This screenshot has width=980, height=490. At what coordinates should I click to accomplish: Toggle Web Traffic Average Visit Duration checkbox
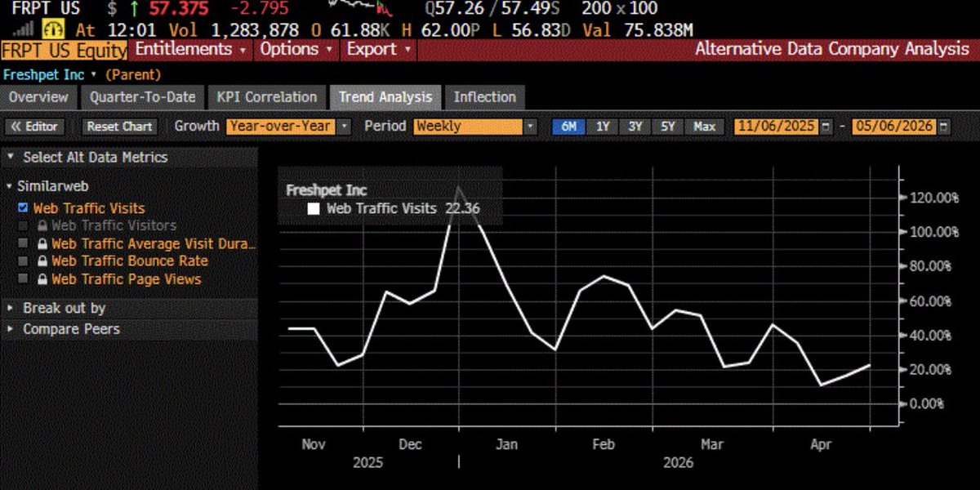(23, 243)
